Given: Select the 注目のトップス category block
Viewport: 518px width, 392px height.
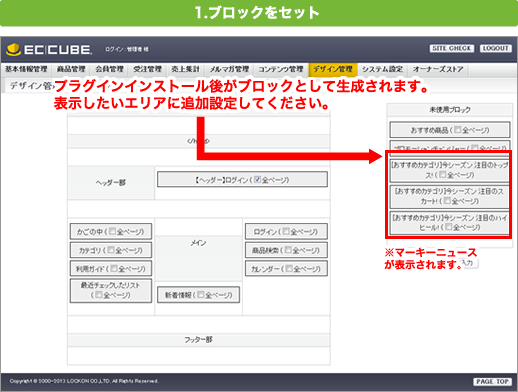Looking at the screenshot, I should 450,170.
